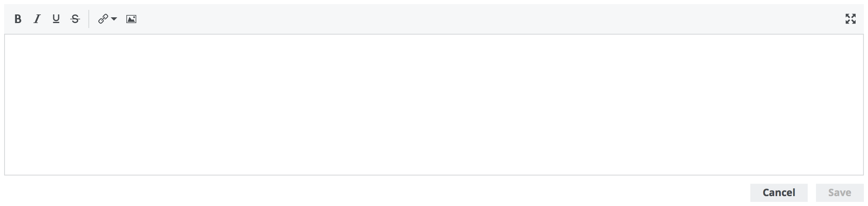The width and height of the screenshot is (868, 206).
Task: Click the Save button
Action: (839, 192)
